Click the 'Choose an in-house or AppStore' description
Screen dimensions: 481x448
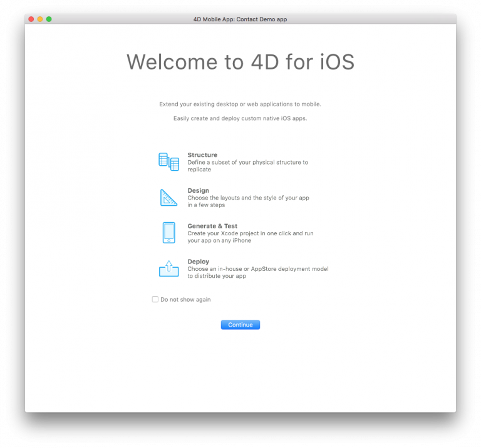pyautogui.click(x=258, y=272)
